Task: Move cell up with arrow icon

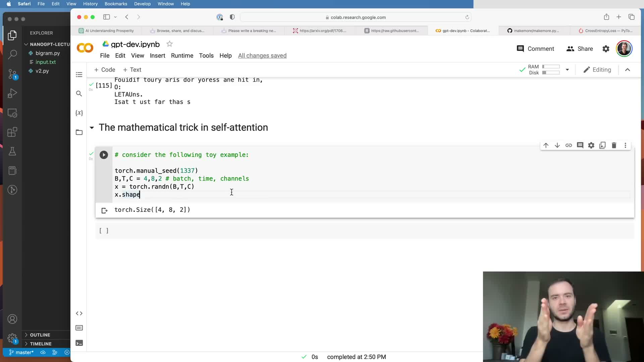Action: [x=546, y=145]
